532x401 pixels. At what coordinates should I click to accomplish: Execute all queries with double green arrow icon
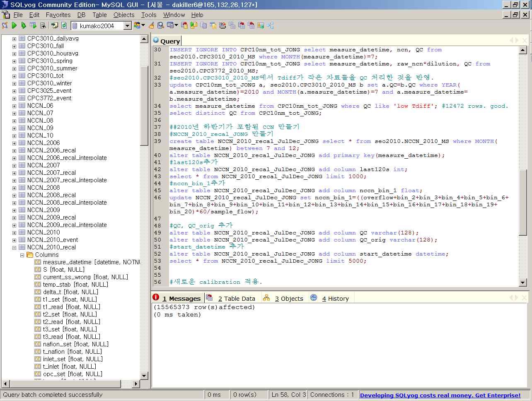tap(24, 26)
